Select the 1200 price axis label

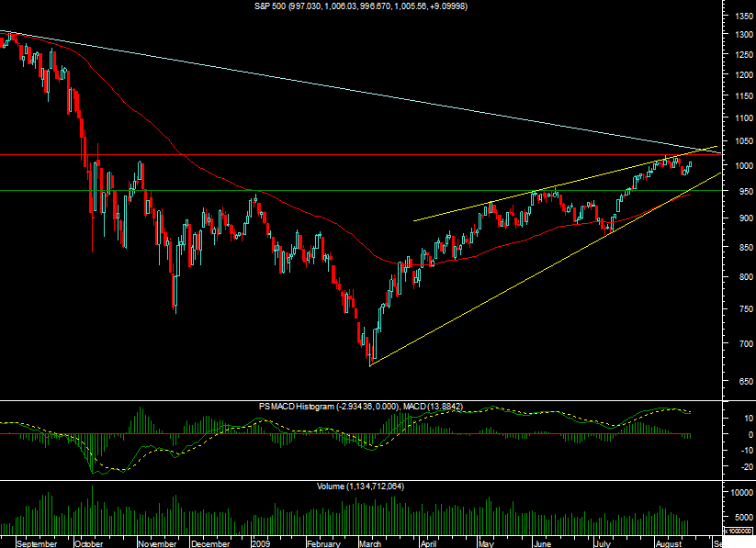pyautogui.click(x=743, y=75)
